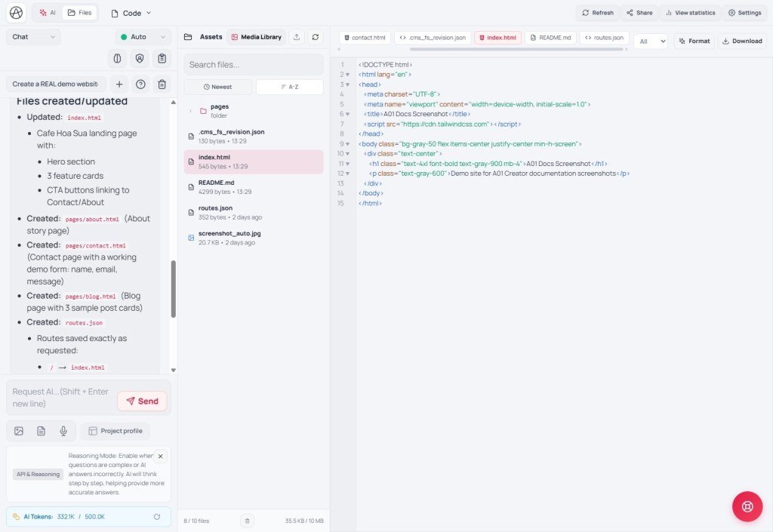The height and width of the screenshot is (532, 773).
Task: Open the Auto model dropdown
Action: pyautogui.click(x=143, y=37)
